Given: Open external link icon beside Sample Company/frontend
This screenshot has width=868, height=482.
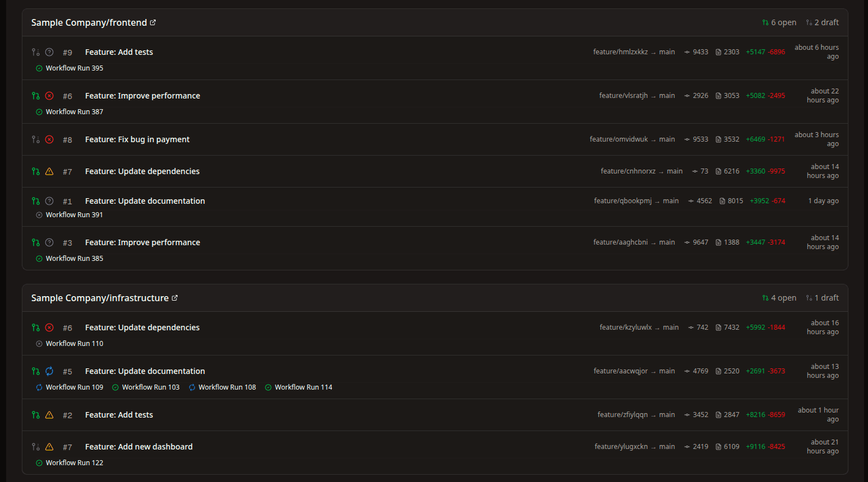Looking at the screenshot, I should [x=153, y=22].
